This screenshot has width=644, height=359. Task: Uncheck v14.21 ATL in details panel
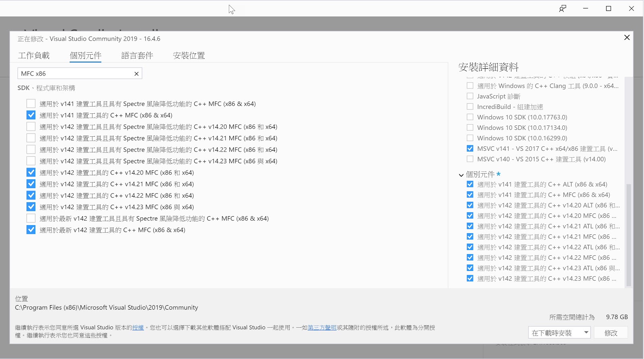coord(470,226)
